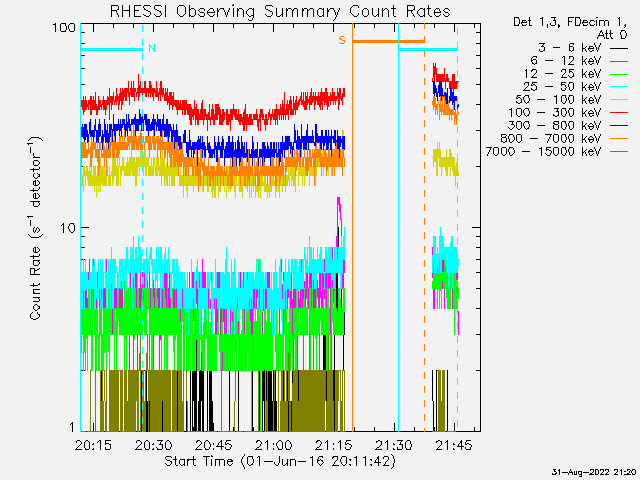This screenshot has width=640, height=480.
Task: Click the olive line swatch for 7000 - 15000 keV
Action: pyautogui.click(x=619, y=152)
